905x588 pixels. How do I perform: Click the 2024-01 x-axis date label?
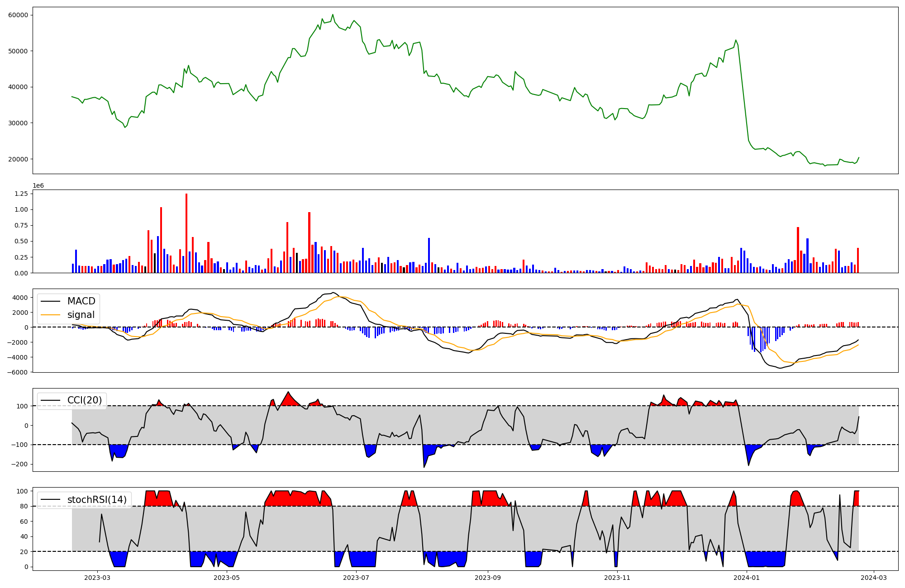746,578
